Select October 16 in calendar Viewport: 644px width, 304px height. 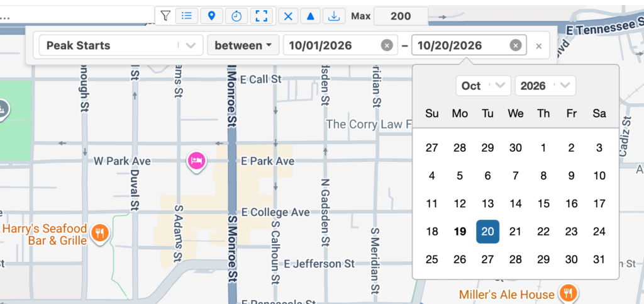pos(571,204)
